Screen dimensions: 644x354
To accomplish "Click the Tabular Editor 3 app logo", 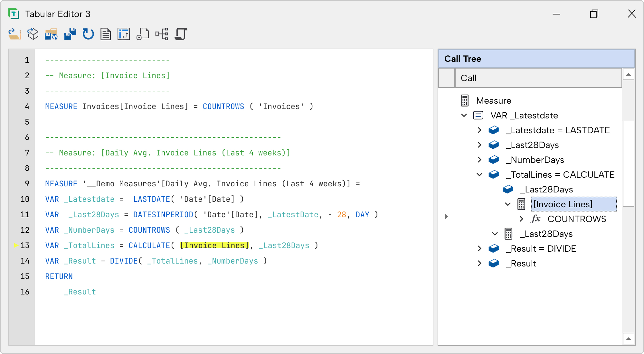I will pyautogui.click(x=14, y=14).
